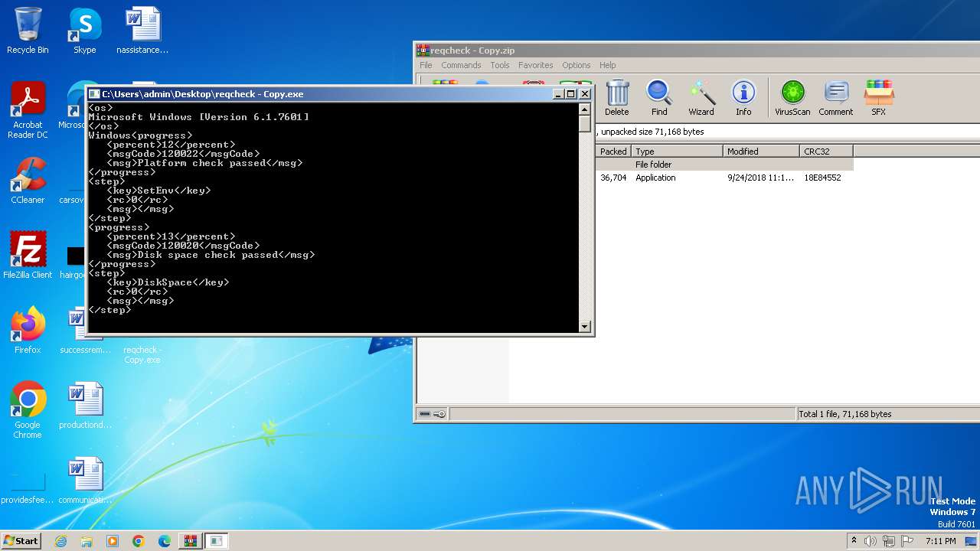Screen dimensions: 980x551
Task: Sort by the Type column header
Action: pos(678,152)
